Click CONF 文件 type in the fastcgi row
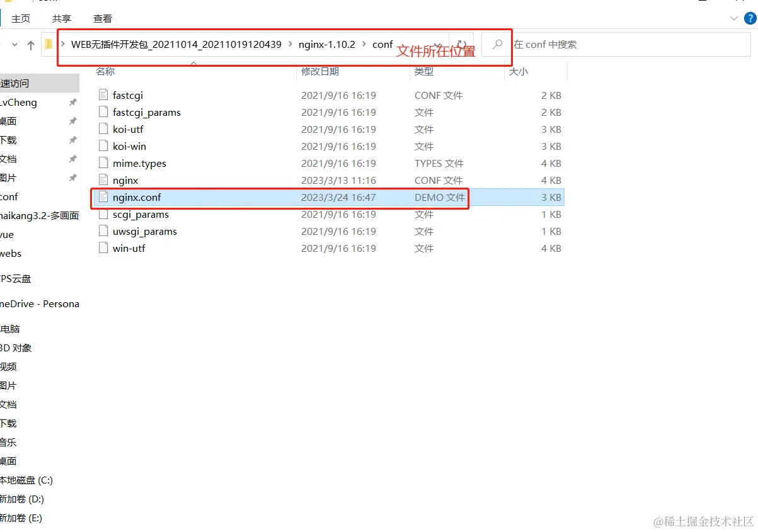The image size is (758, 532). [x=439, y=95]
